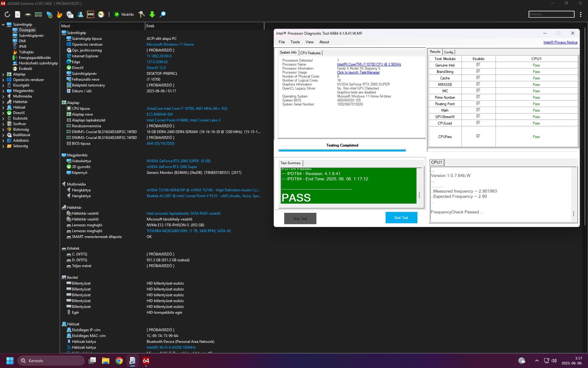Image resolution: width=588 pixels, height=368 pixels.
Task: Open the gear checklist preferences icon
Action: (x=70, y=14)
